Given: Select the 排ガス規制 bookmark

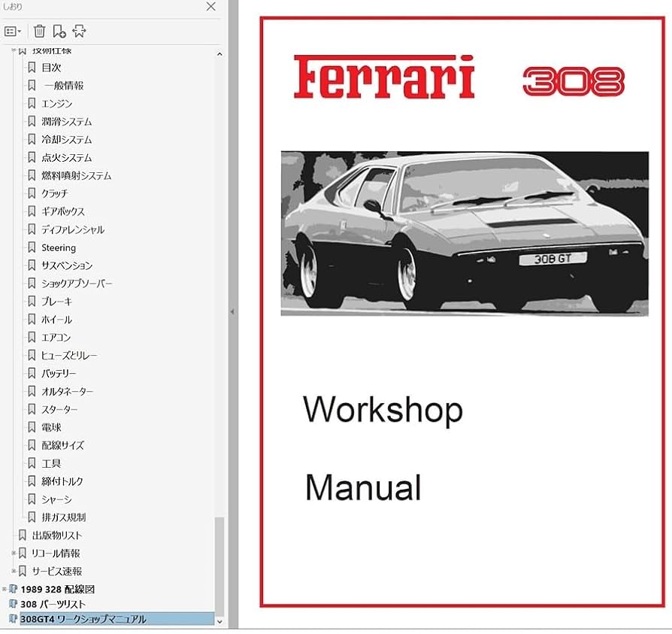Looking at the screenshot, I should tap(63, 517).
